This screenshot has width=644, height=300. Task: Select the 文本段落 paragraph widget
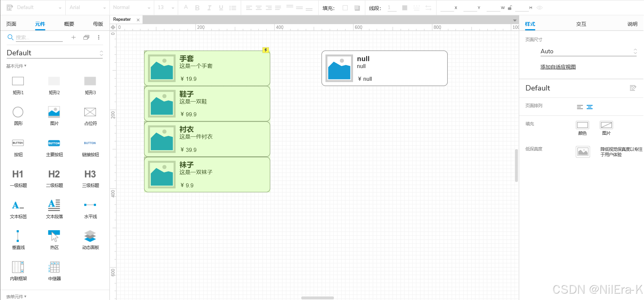54,209
